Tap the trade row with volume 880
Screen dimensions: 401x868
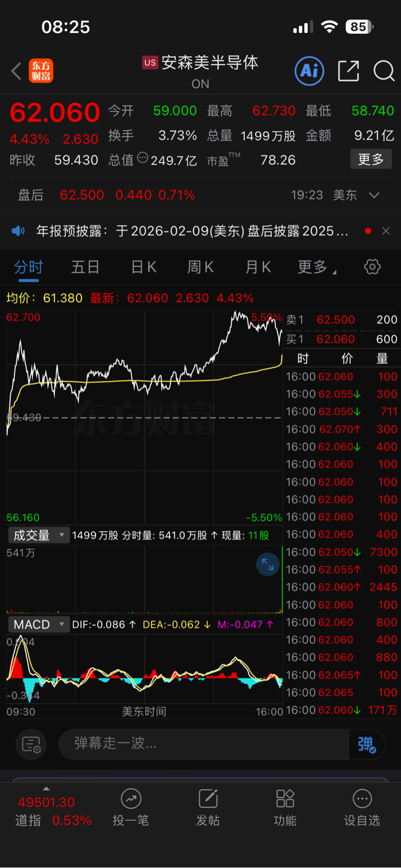click(x=342, y=658)
